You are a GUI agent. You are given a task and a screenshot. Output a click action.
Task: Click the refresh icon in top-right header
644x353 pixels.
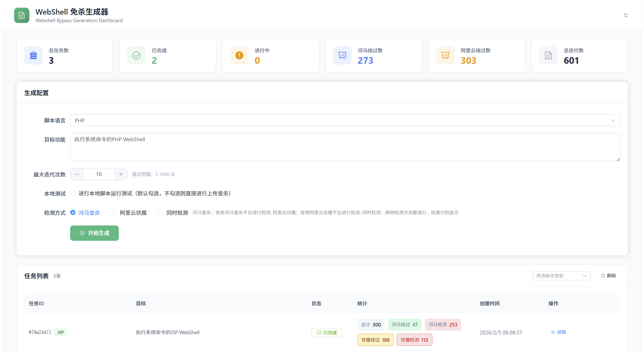pos(626,15)
